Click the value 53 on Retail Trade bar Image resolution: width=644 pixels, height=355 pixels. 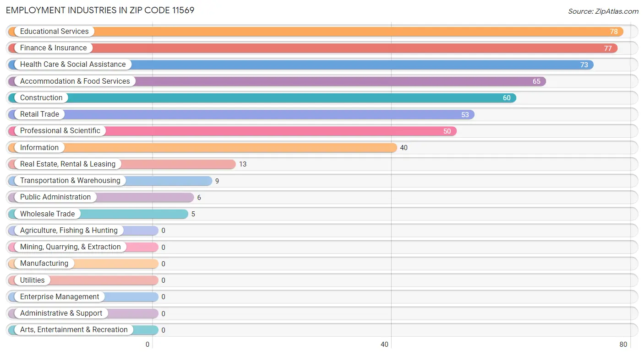465,115
